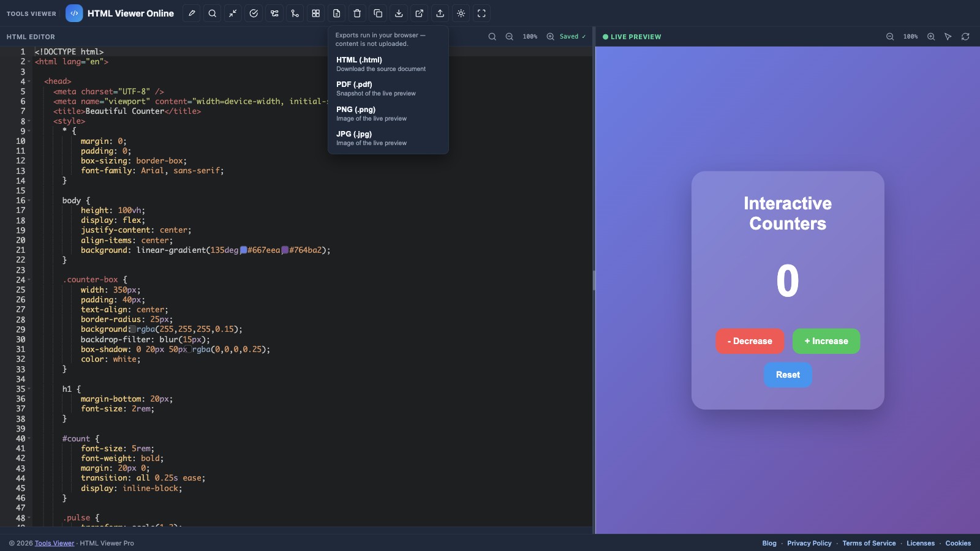Click the upload share icon
This screenshot has width=980, height=551.
[440, 13]
